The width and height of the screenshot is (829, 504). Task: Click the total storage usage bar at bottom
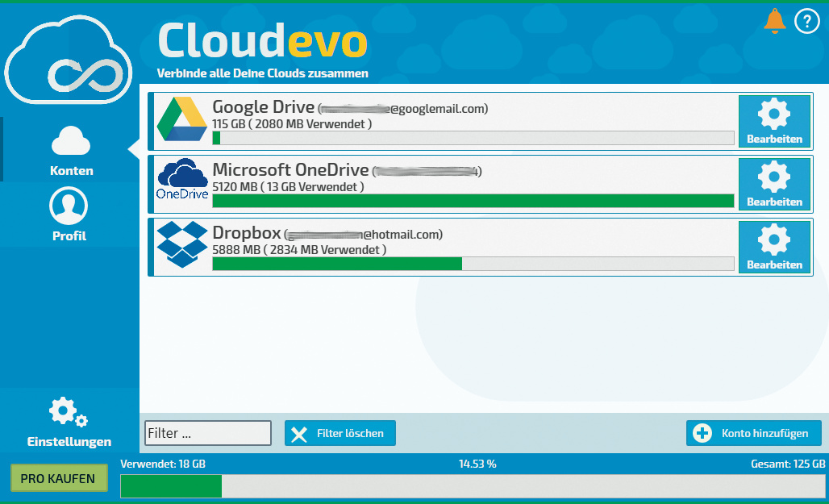click(x=473, y=486)
